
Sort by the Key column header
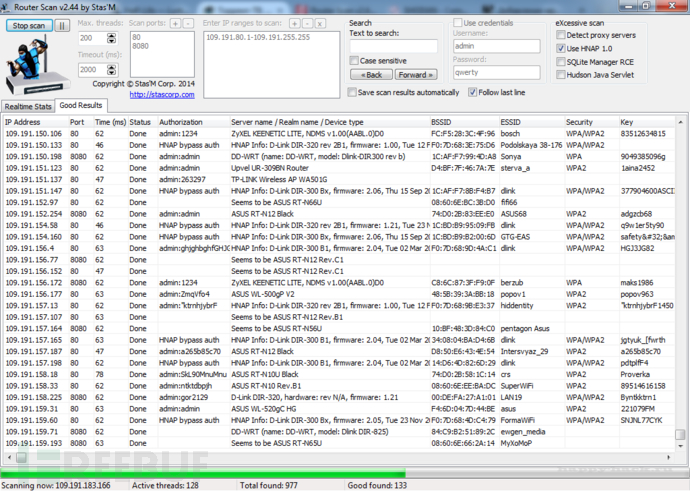tap(647, 122)
